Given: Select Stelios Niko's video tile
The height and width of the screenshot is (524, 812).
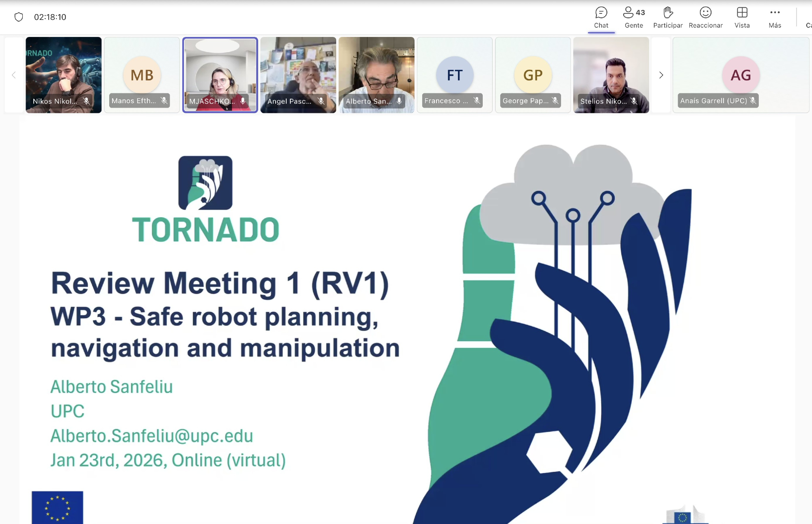Looking at the screenshot, I should coord(611,71).
